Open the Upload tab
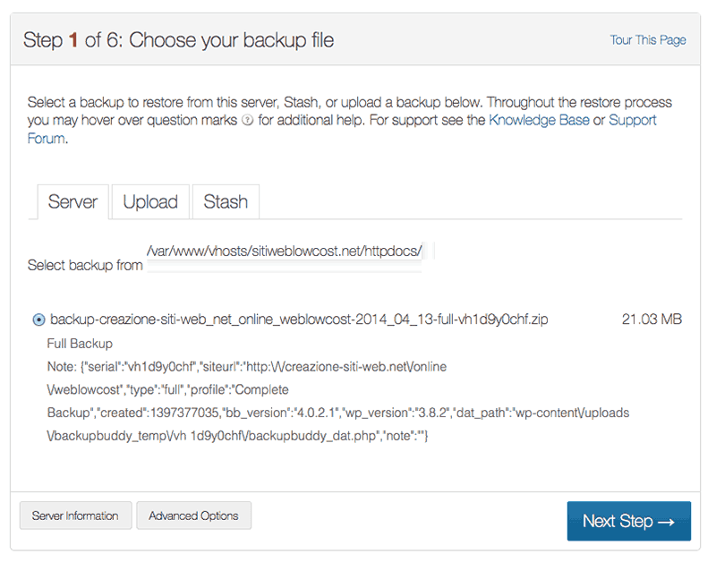The width and height of the screenshot is (716, 588). click(x=150, y=201)
